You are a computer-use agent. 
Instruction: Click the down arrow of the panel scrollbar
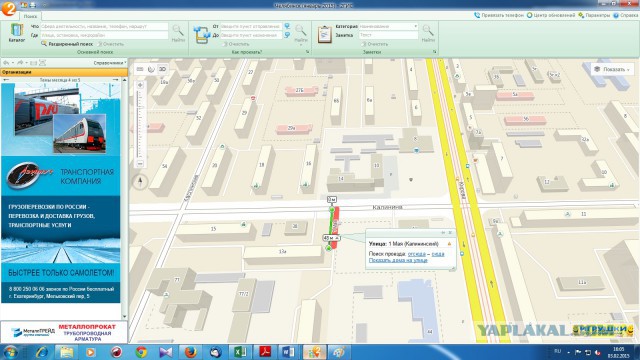pos(124,316)
